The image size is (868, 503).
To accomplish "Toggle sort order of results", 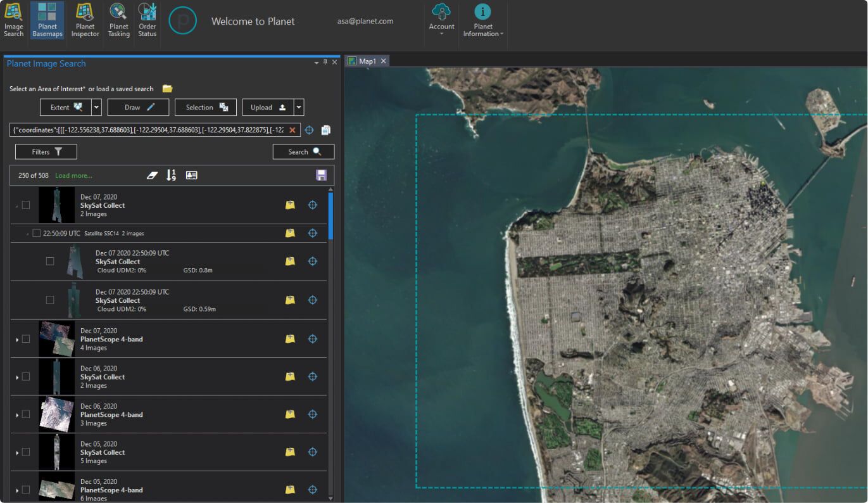I will (x=171, y=175).
